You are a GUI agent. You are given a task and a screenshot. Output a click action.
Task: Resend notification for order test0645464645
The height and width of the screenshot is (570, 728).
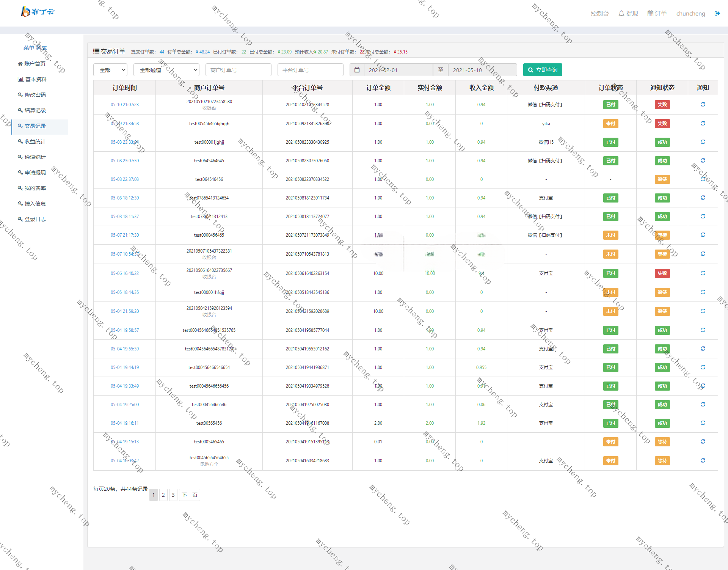click(703, 160)
